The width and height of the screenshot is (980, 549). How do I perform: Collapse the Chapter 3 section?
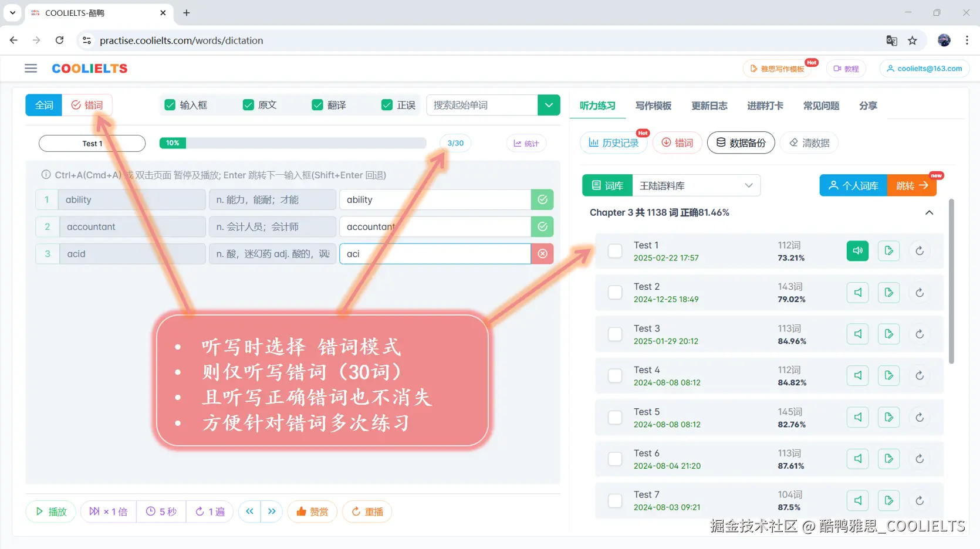[x=929, y=212]
